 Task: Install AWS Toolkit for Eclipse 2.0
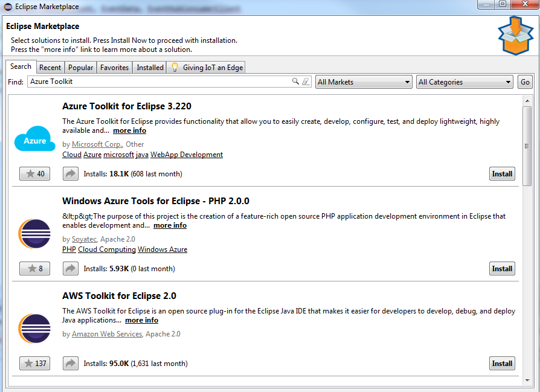[502, 363]
